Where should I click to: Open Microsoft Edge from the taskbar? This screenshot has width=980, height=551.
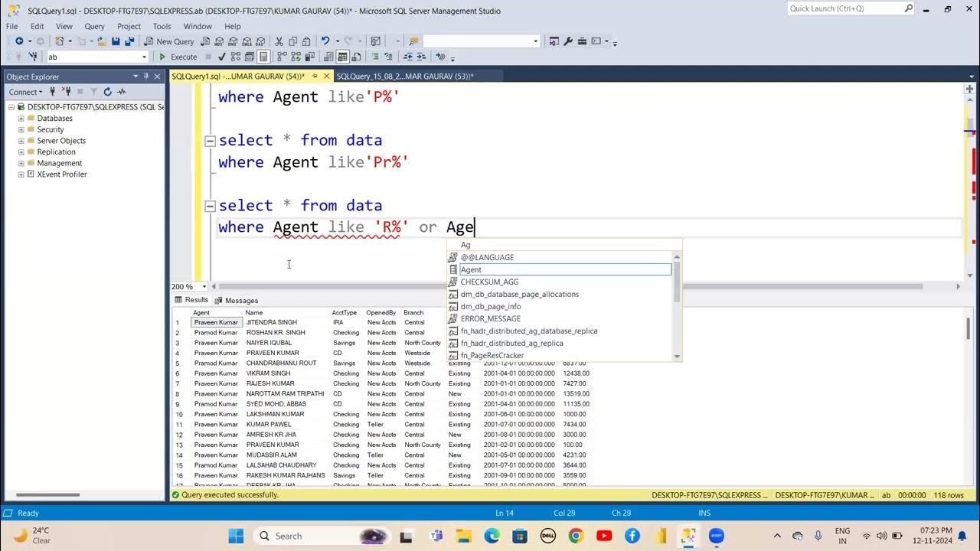click(x=492, y=536)
